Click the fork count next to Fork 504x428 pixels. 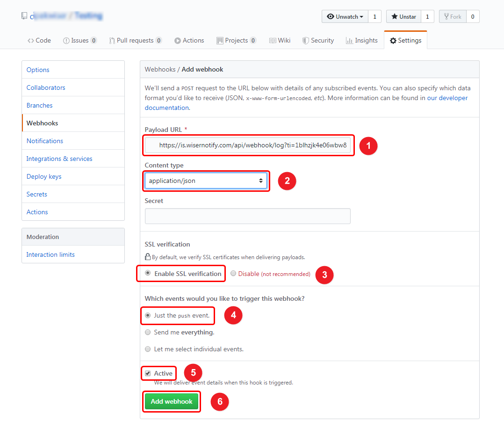tap(473, 16)
